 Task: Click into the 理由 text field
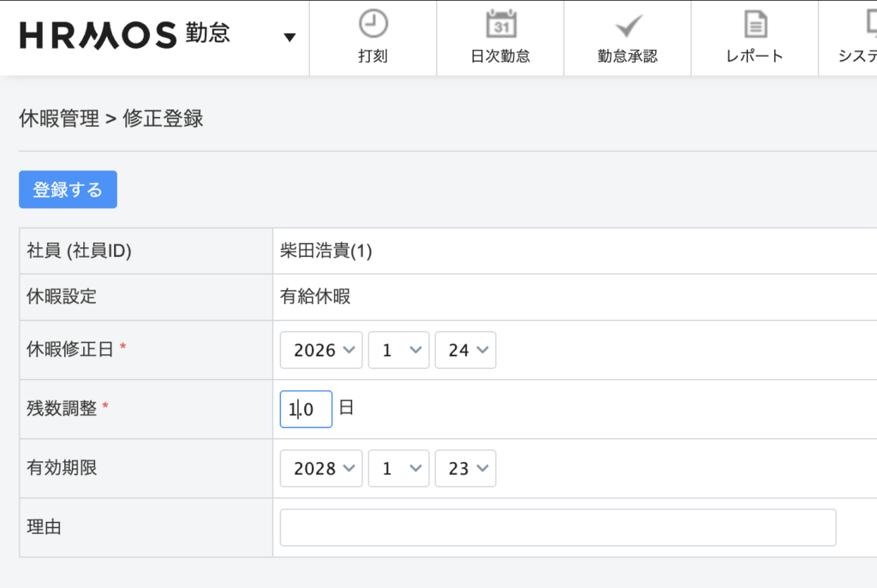click(558, 527)
